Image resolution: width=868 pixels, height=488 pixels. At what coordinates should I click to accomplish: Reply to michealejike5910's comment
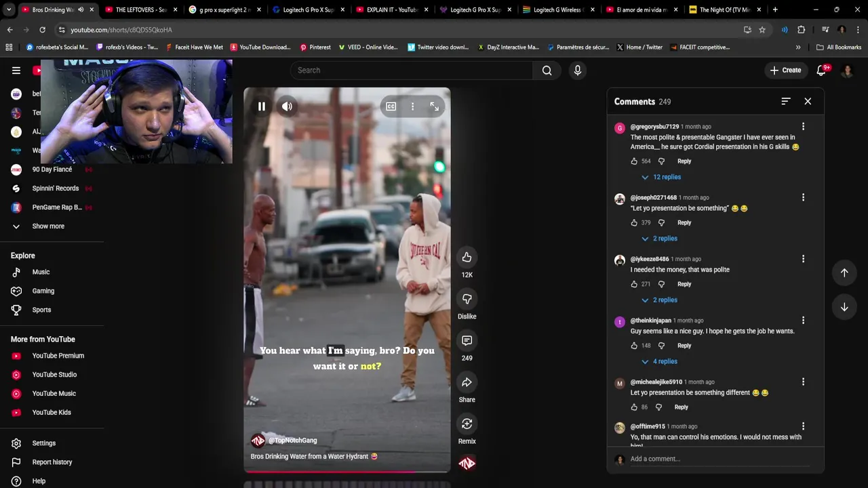(x=681, y=407)
